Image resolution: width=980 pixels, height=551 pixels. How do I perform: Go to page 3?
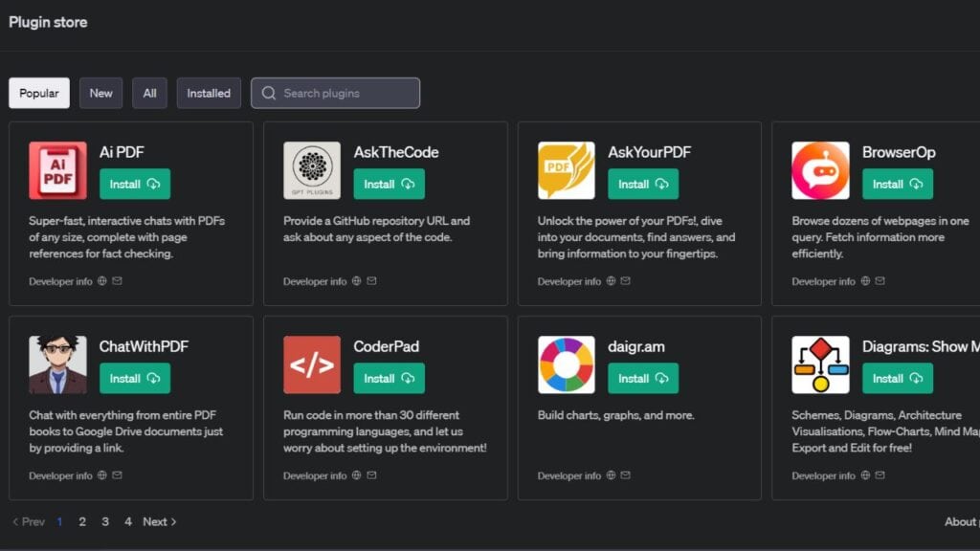tap(105, 521)
